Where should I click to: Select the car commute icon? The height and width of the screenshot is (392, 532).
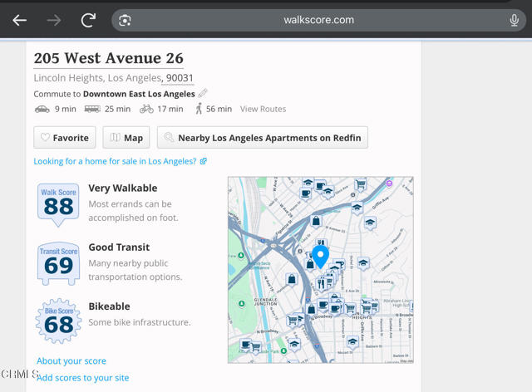pos(42,109)
